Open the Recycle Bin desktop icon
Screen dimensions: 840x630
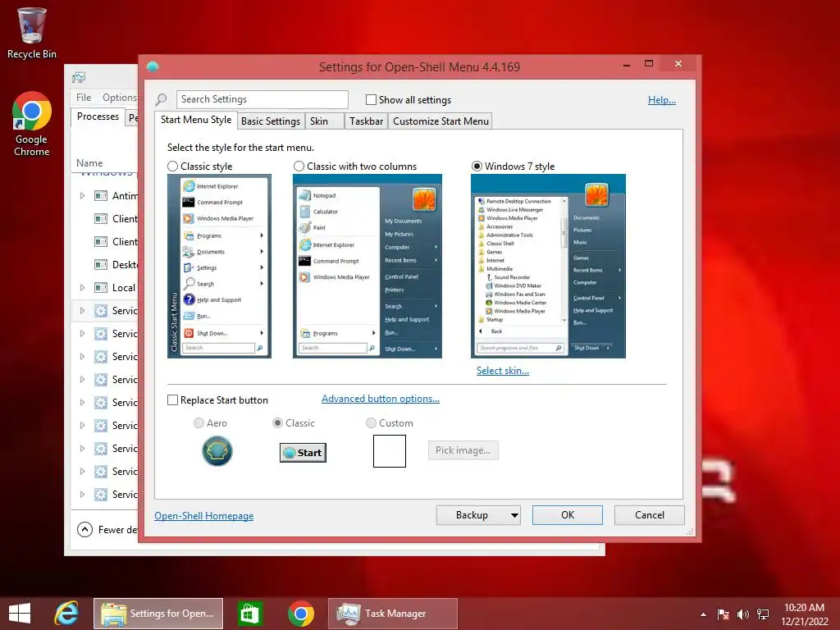click(32, 32)
